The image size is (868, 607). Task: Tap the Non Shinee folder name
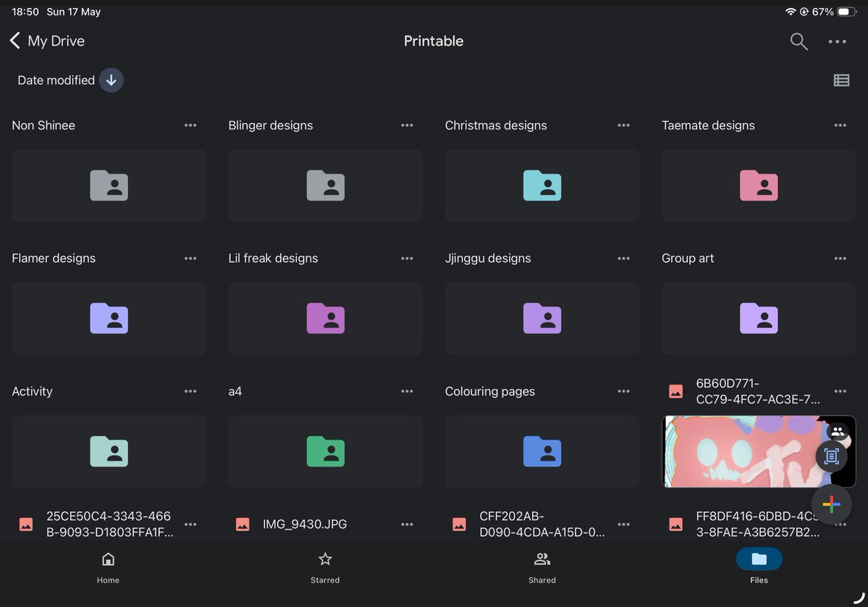[x=43, y=125]
